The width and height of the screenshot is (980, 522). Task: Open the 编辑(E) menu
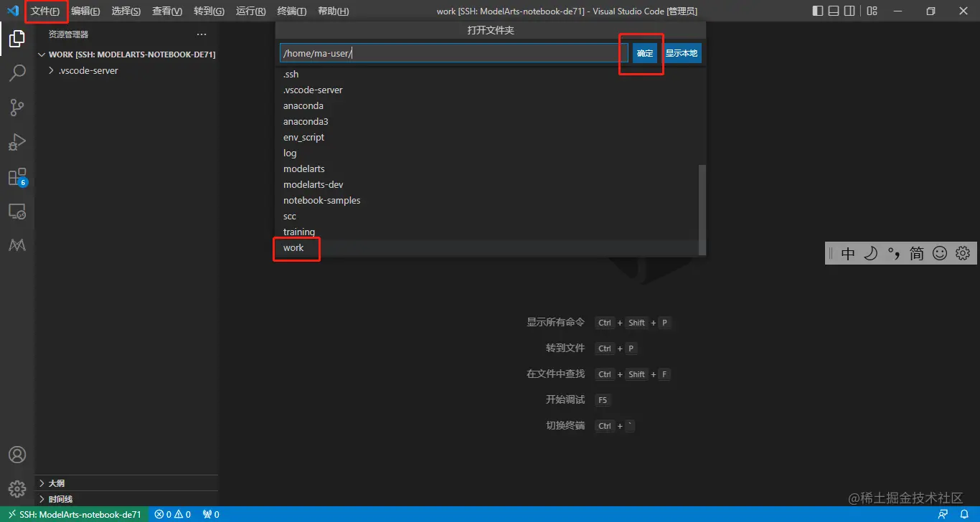click(85, 11)
